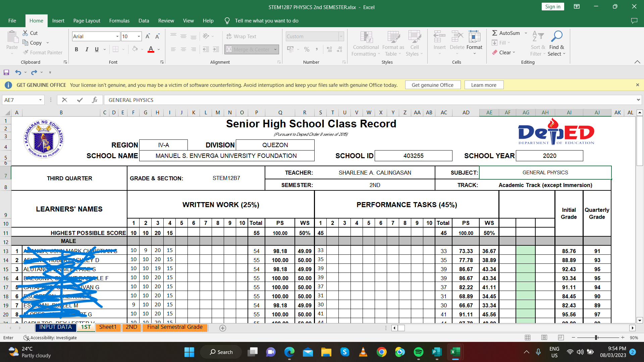Click the red Font Color A swatch
Screen dimensions: 644x362
pyautogui.click(x=151, y=49)
